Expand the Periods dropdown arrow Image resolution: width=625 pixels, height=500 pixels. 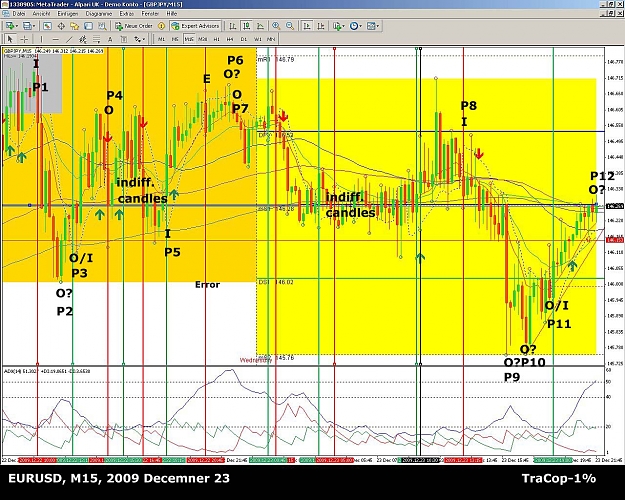(x=360, y=26)
